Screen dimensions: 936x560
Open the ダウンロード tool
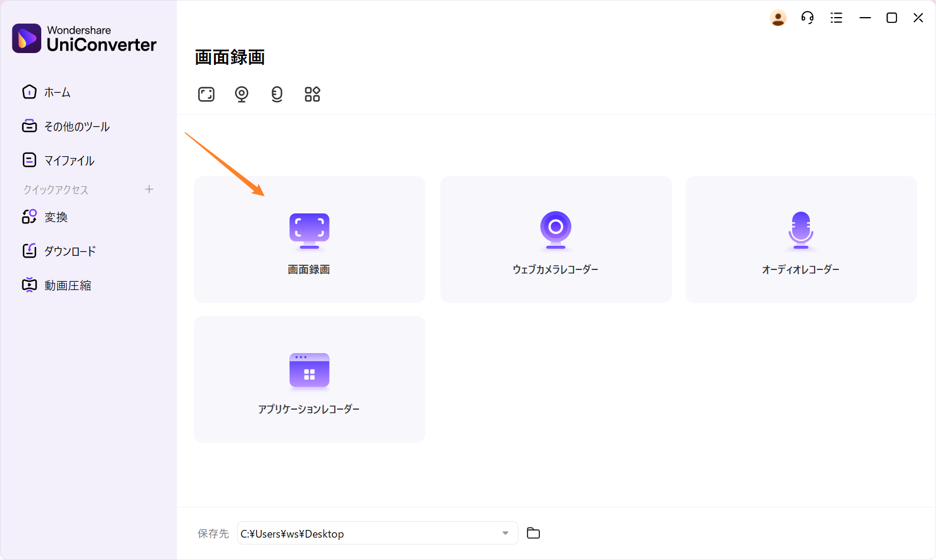(x=59, y=251)
